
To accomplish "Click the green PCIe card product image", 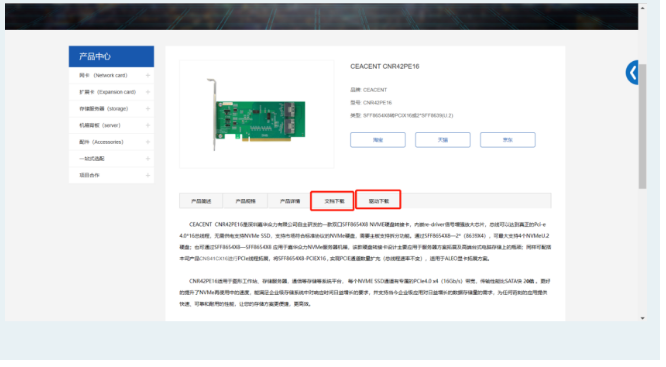I will coord(257,115).
